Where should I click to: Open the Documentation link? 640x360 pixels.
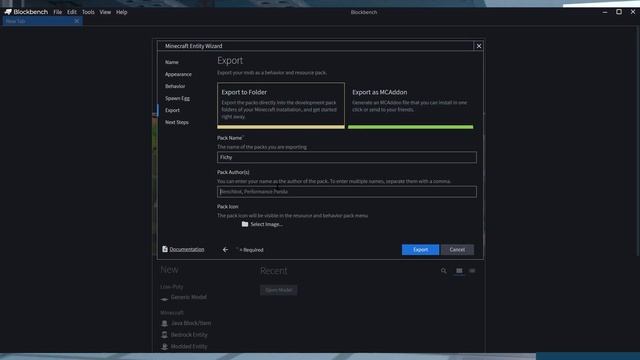[x=187, y=249]
